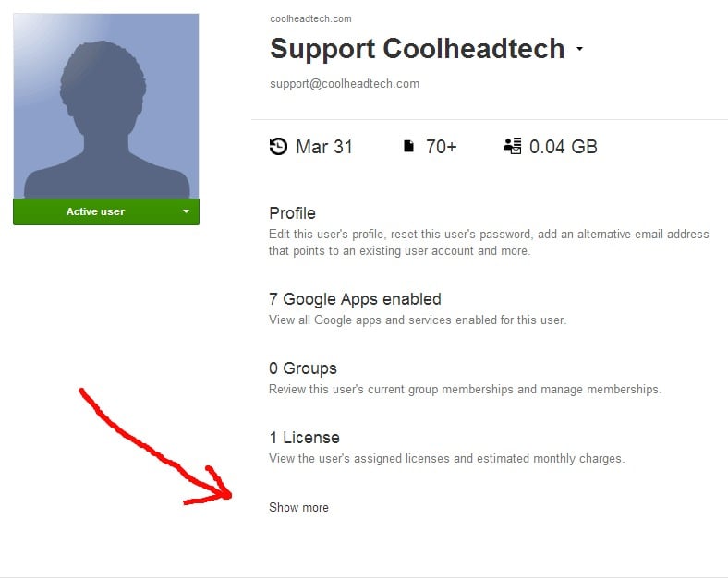This screenshot has height=579, width=728.
Task: Click the user's silhouette profile photo
Action: pos(106,105)
